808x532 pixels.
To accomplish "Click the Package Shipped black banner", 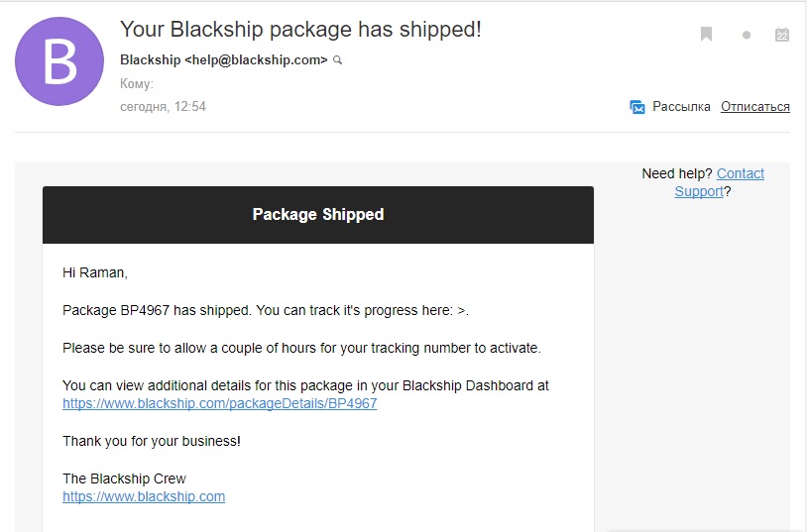I will pyautogui.click(x=317, y=214).
